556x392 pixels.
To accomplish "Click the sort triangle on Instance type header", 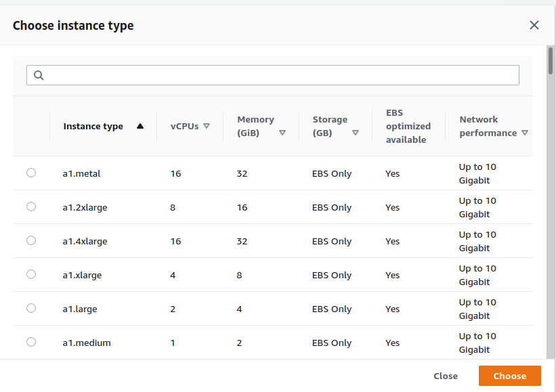I will (141, 126).
